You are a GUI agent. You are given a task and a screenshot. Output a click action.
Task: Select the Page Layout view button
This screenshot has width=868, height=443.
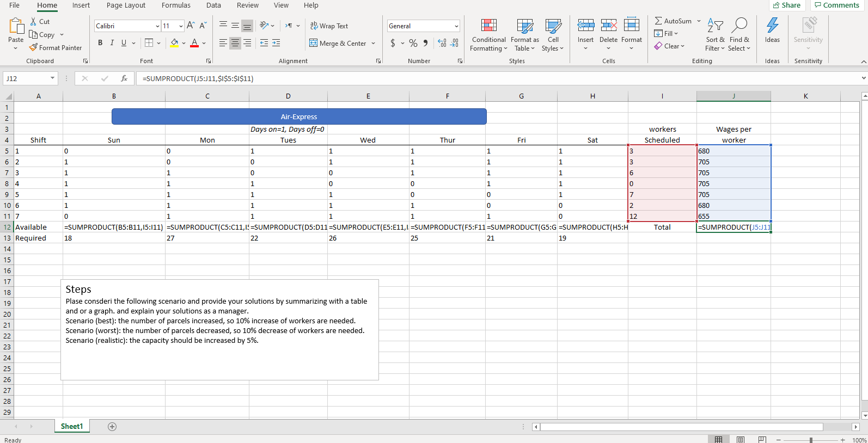tap(741, 440)
